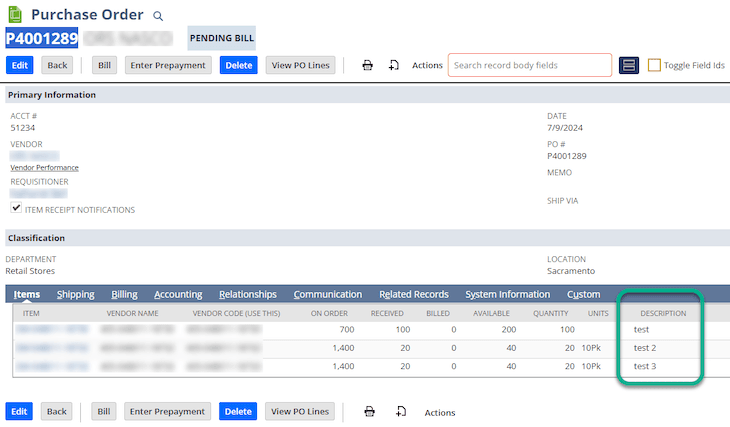Click the top new note document icon
Screen dimensions: 730x427
coord(394,65)
